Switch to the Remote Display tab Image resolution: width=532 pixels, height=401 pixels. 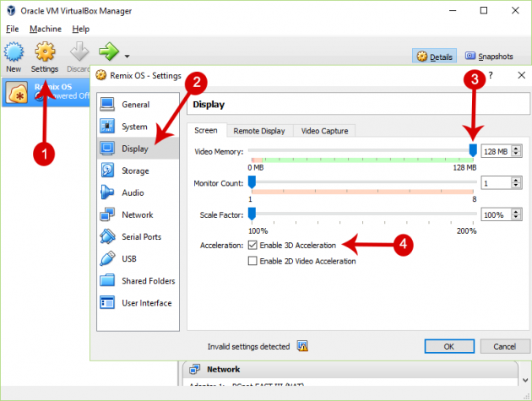260,131
